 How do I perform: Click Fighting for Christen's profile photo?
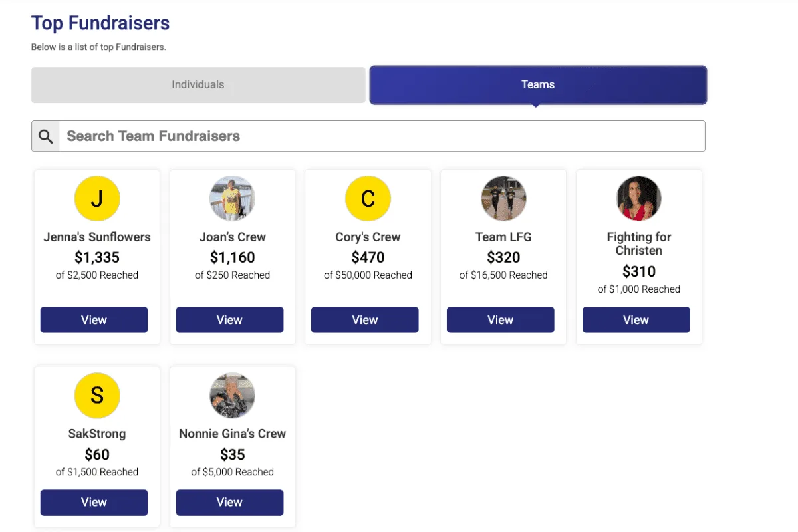click(638, 198)
